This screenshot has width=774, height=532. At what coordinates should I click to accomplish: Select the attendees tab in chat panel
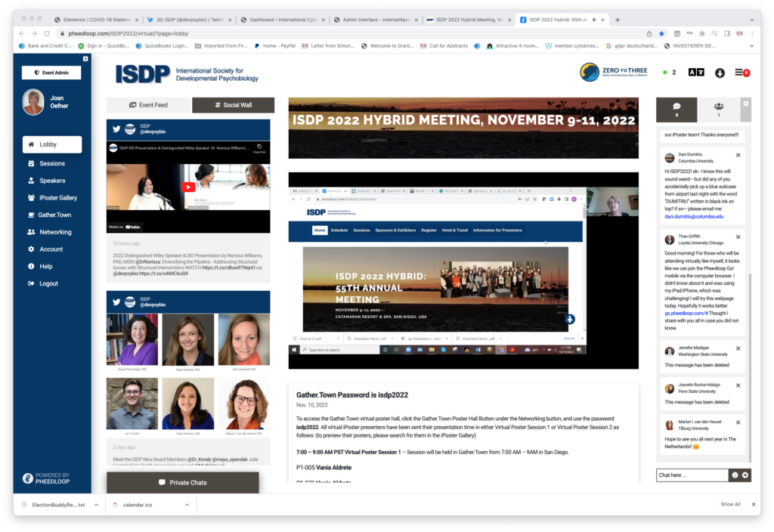[719, 109]
